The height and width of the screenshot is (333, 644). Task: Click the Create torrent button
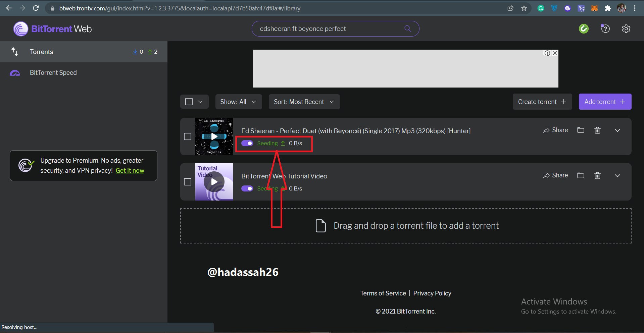[542, 102]
